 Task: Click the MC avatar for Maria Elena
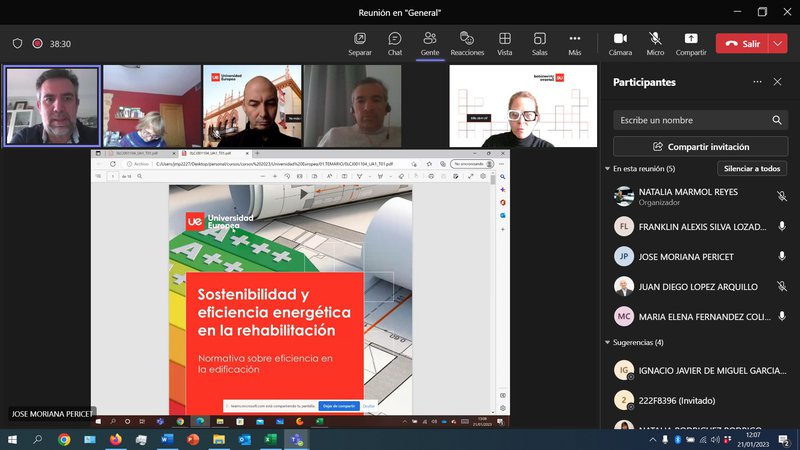623,316
